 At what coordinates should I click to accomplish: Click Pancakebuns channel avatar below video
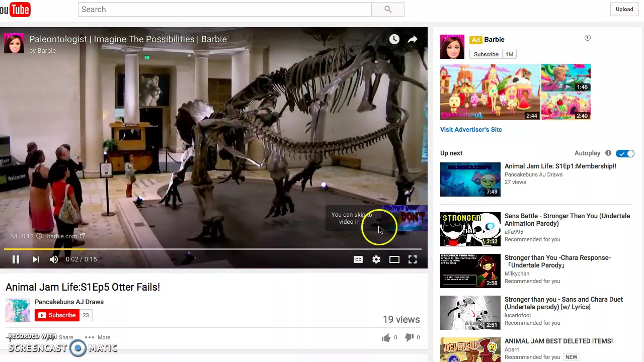point(18,310)
